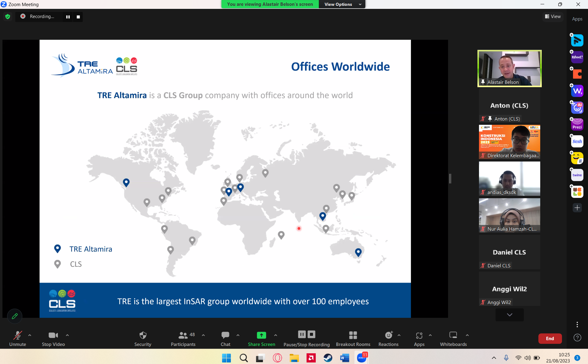Open the Prezi app
588x364 pixels.
577,124
